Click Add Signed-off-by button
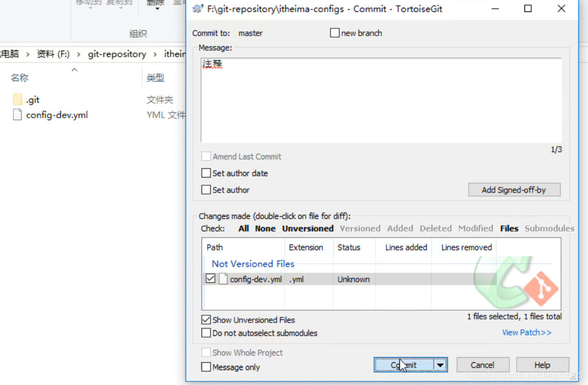The image size is (588, 385). pyautogui.click(x=514, y=190)
